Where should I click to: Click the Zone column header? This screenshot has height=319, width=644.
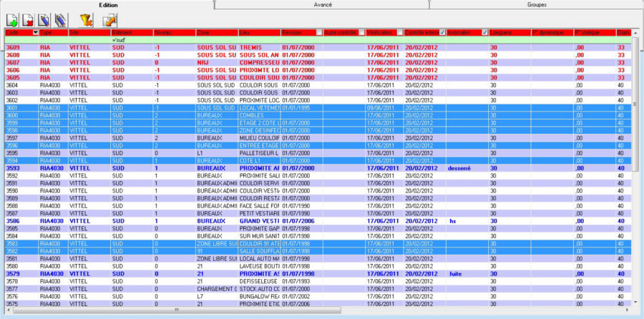point(217,32)
